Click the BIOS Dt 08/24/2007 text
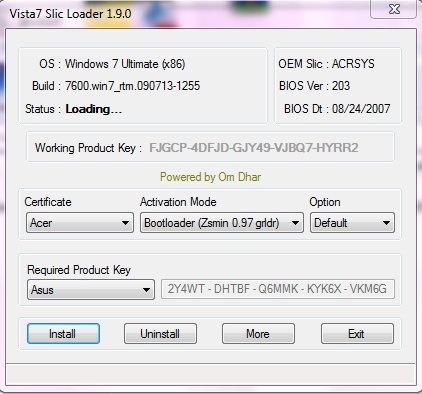The height and width of the screenshot is (394, 422). tap(337, 109)
